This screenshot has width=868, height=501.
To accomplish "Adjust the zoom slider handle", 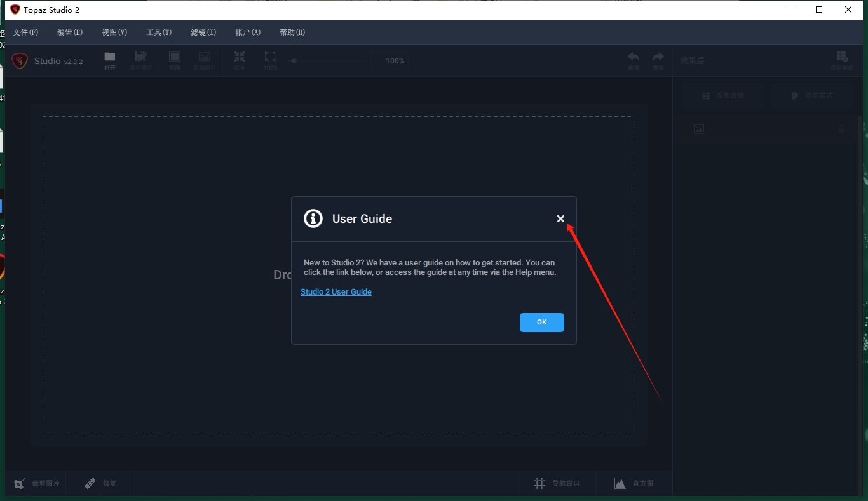I will click(x=294, y=61).
